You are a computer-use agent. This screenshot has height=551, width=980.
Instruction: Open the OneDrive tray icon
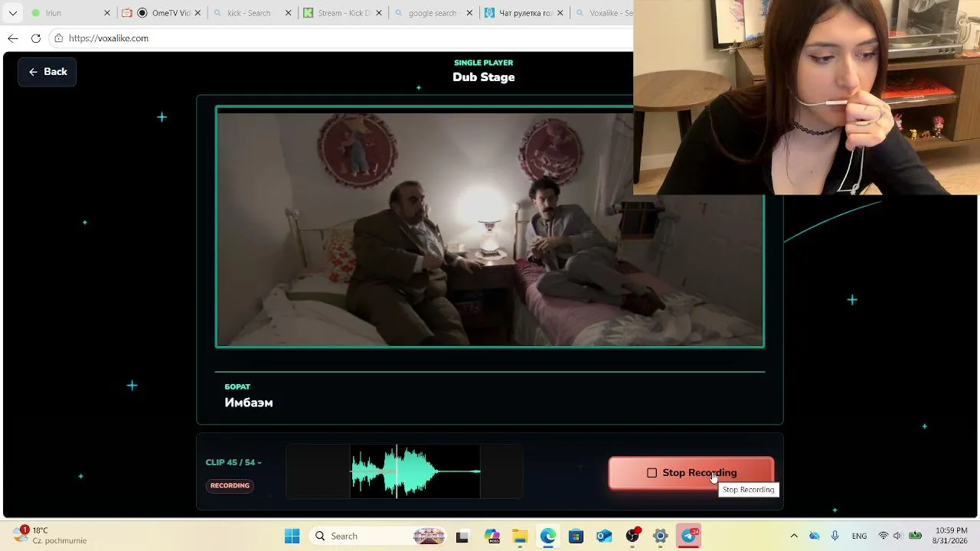coord(815,536)
